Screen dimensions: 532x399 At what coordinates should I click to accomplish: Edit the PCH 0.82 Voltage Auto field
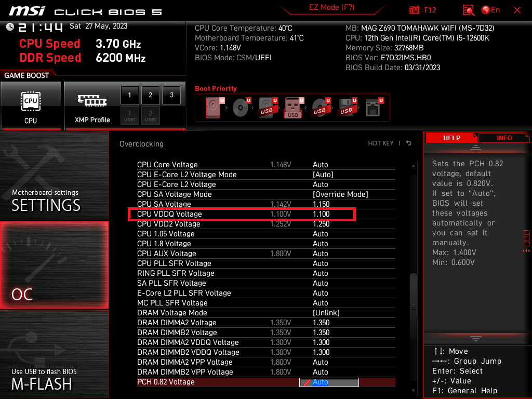click(x=329, y=382)
